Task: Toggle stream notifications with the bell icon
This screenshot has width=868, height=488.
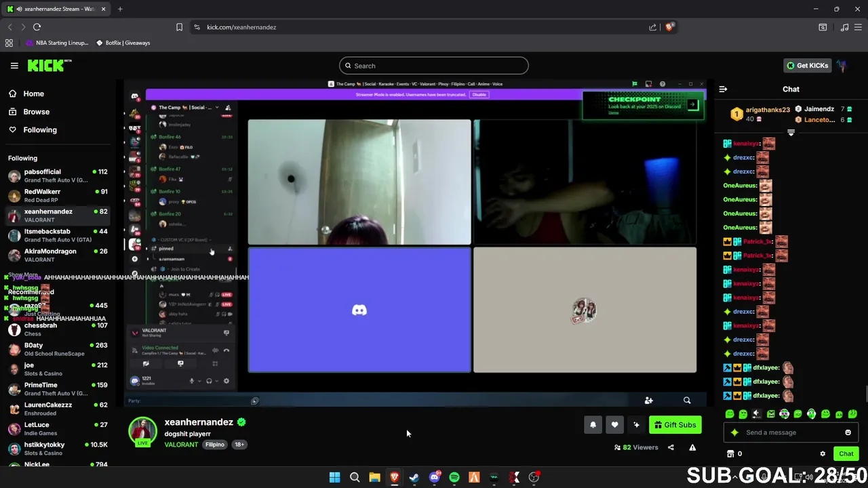Action: point(593,425)
